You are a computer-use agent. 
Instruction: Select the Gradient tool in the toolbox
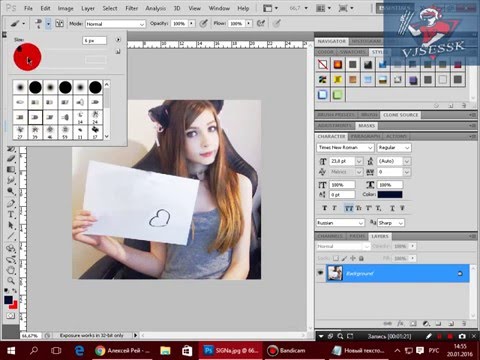point(11,169)
